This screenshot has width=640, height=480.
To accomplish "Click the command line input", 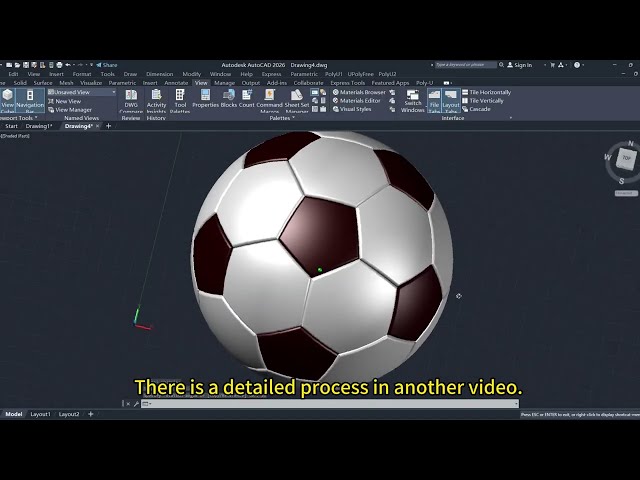I will click(330, 404).
